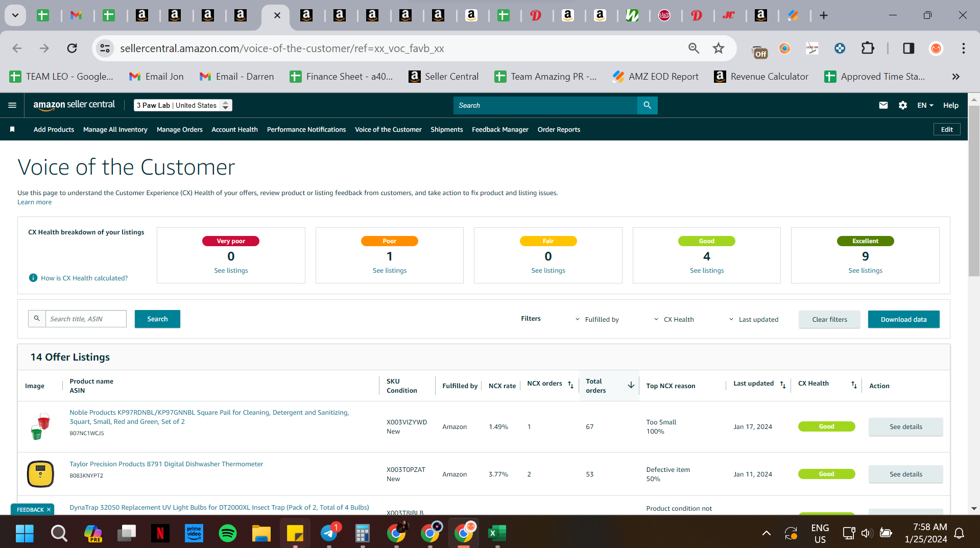This screenshot has height=548, width=980.
Task: Click Edit on the favorites bar
Action: pos(947,129)
